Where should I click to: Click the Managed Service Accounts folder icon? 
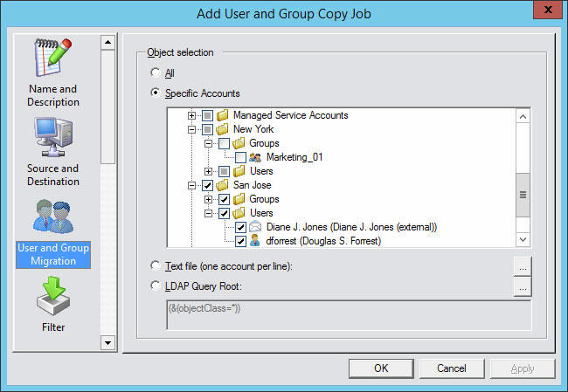tap(223, 115)
